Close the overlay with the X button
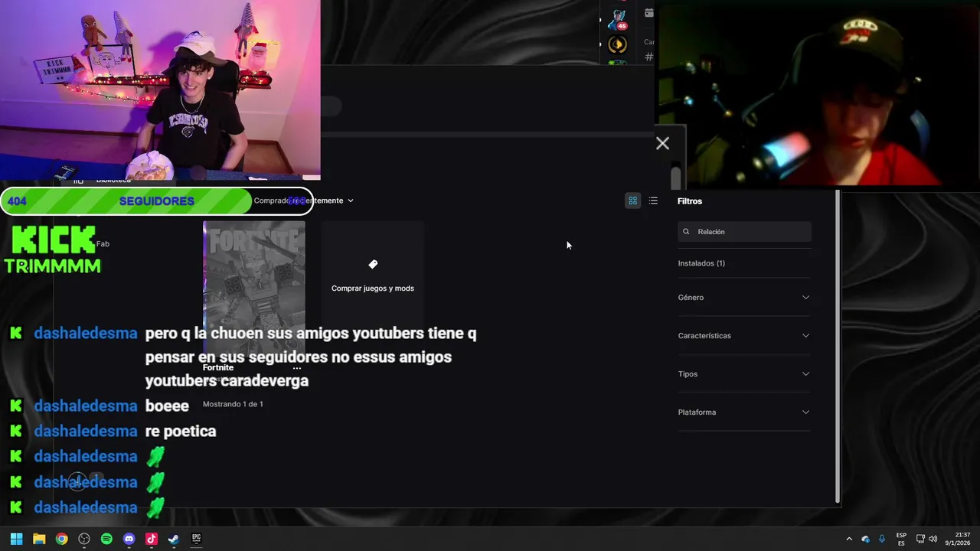The height and width of the screenshot is (551, 980). 662,143
